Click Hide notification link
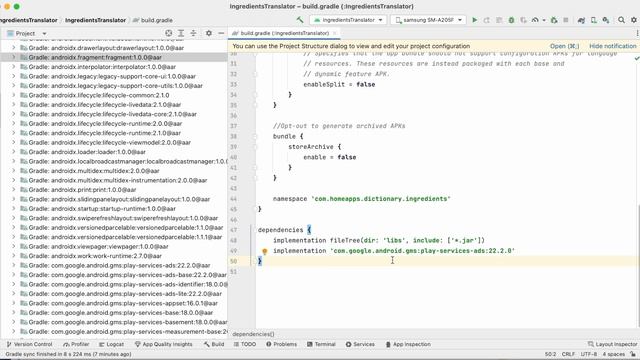 pyautogui.click(x=613, y=46)
